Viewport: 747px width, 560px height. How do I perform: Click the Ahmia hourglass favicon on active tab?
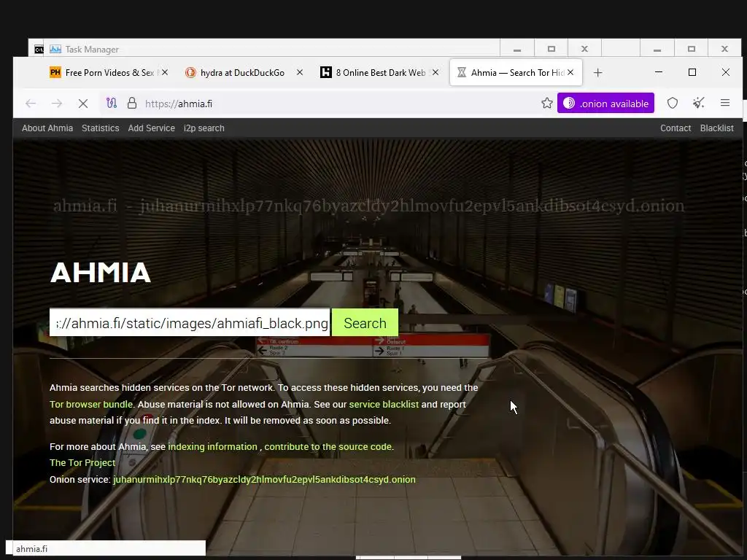point(461,72)
